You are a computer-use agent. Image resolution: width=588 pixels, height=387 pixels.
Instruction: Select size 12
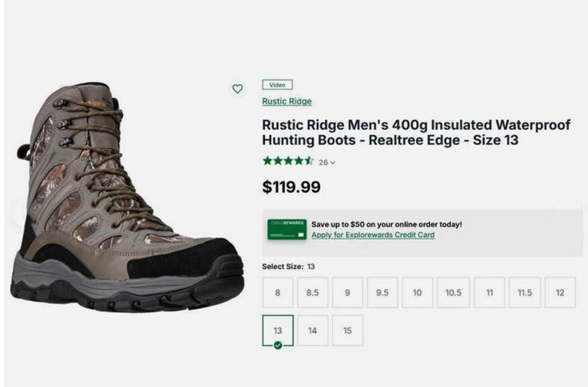pos(560,293)
